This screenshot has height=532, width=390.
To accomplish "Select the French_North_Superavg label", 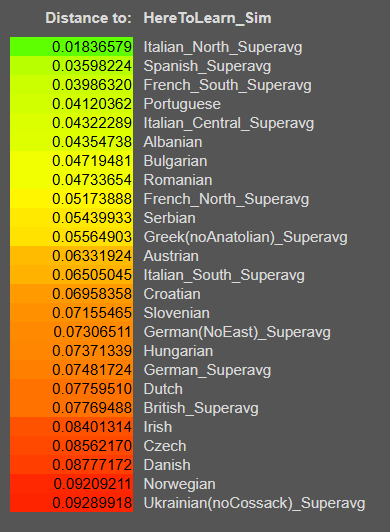I will click(226, 199).
